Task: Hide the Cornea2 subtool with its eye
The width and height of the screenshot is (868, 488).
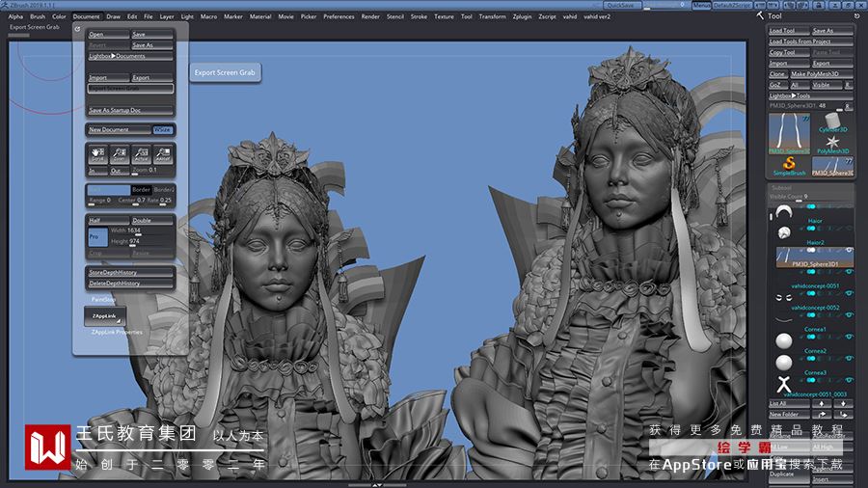Action: pyautogui.click(x=849, y=358)
